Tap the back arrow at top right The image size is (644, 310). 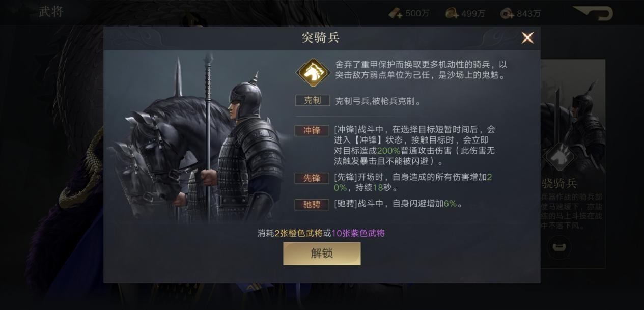593,13
